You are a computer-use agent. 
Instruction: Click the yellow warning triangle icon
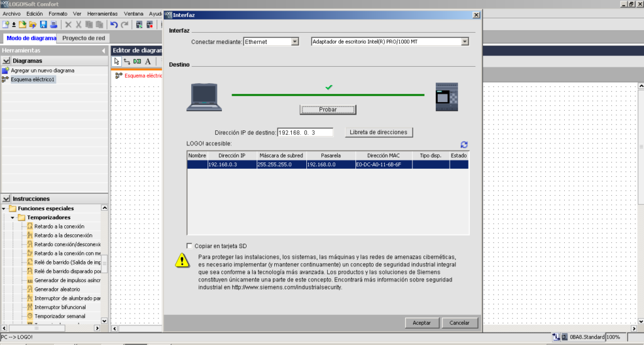pyautogui.click(x=182, y=260)
